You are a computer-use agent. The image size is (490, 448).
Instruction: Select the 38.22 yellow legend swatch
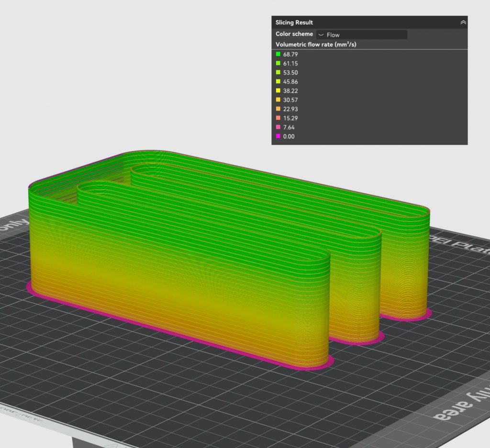(x=278, y=90)
